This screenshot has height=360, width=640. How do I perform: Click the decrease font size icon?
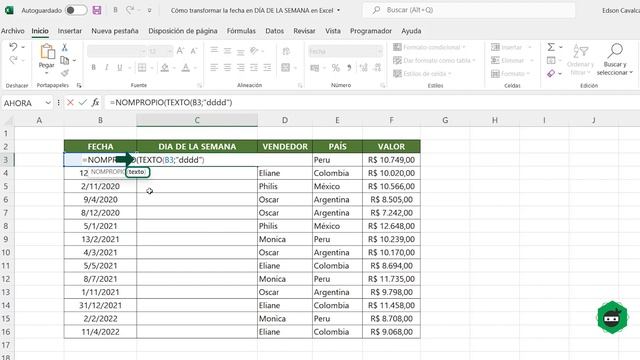click(x=193, y=51)
